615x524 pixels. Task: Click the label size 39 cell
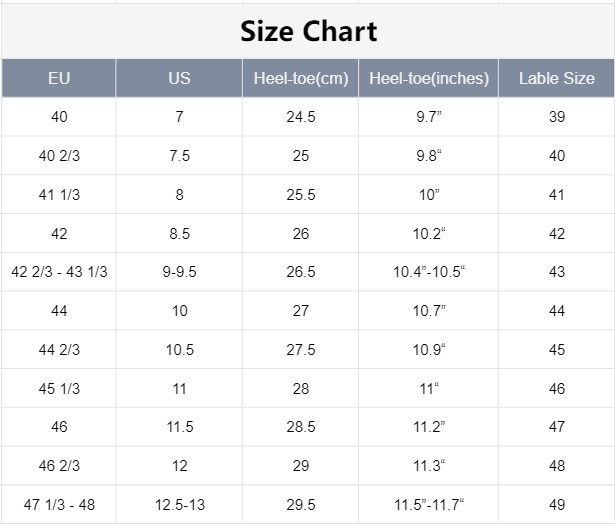[556, 117]
